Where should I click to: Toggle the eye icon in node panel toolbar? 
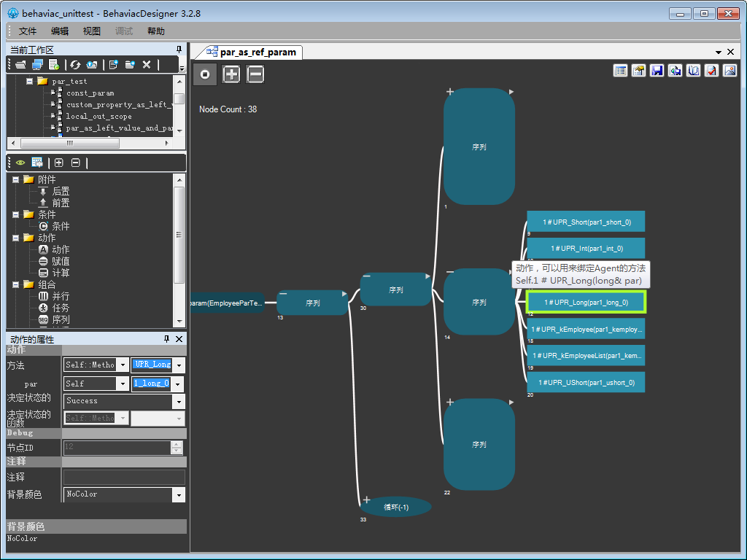click(x=20, y=163)
